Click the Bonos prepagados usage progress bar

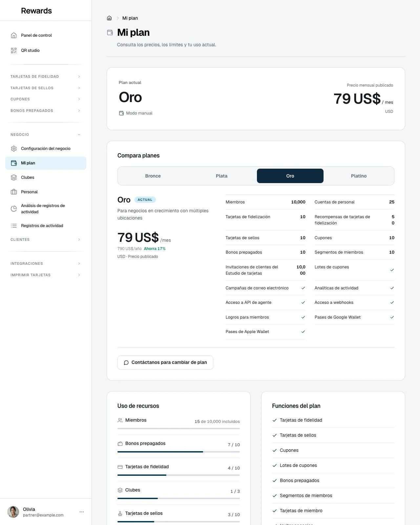click(x=178, y=452)
